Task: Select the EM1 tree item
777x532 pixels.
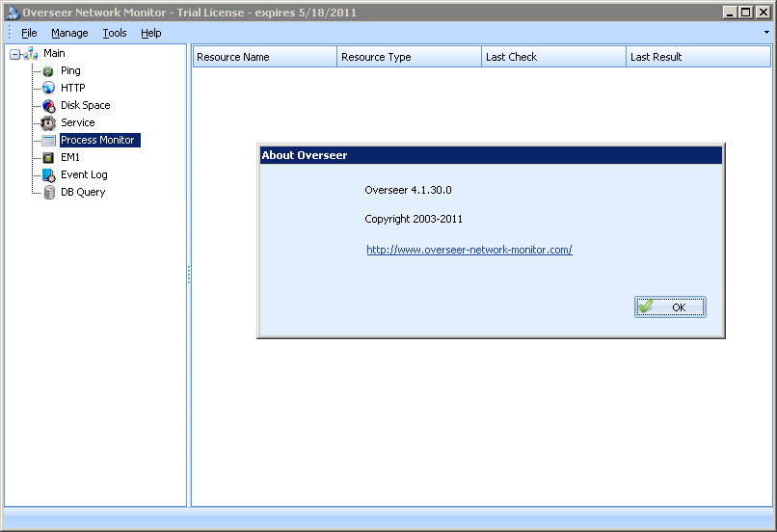Action: coord(69,157)
